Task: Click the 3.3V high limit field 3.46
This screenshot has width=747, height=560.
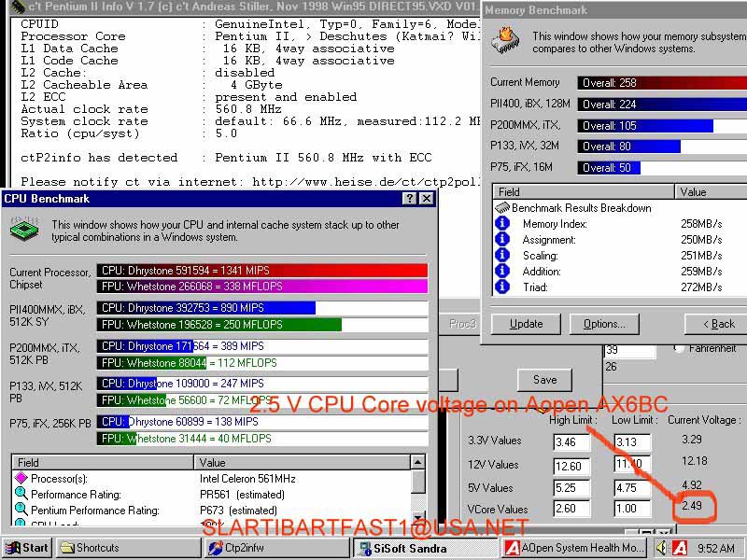Action: 571,441
